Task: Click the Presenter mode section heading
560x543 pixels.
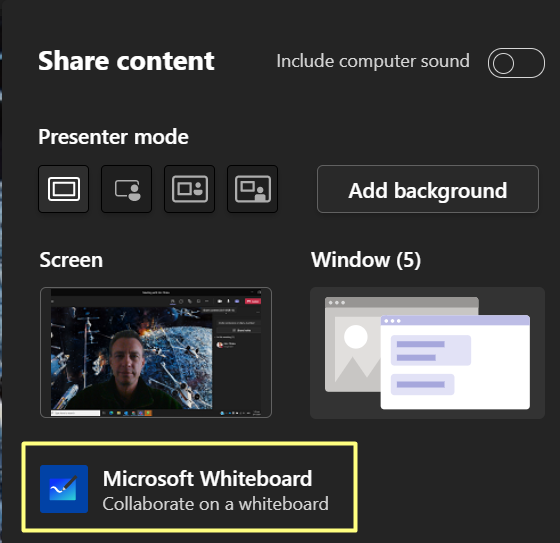Action: (114, 136)
